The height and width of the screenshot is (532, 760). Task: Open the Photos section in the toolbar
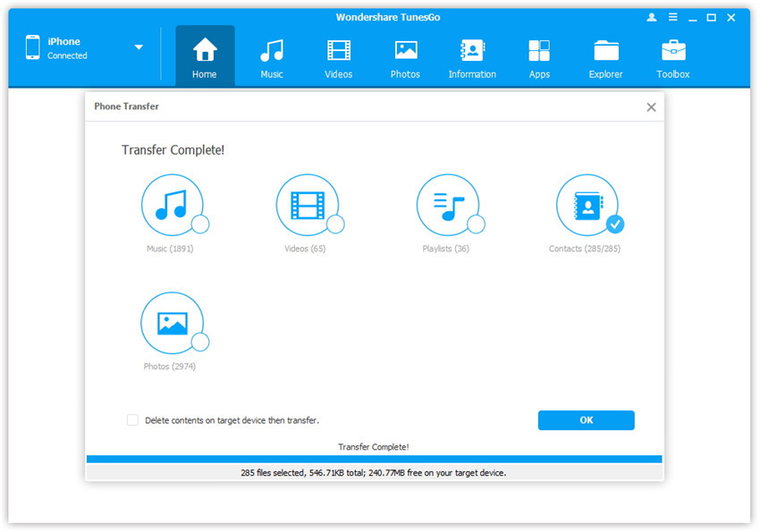coord(405,57)
